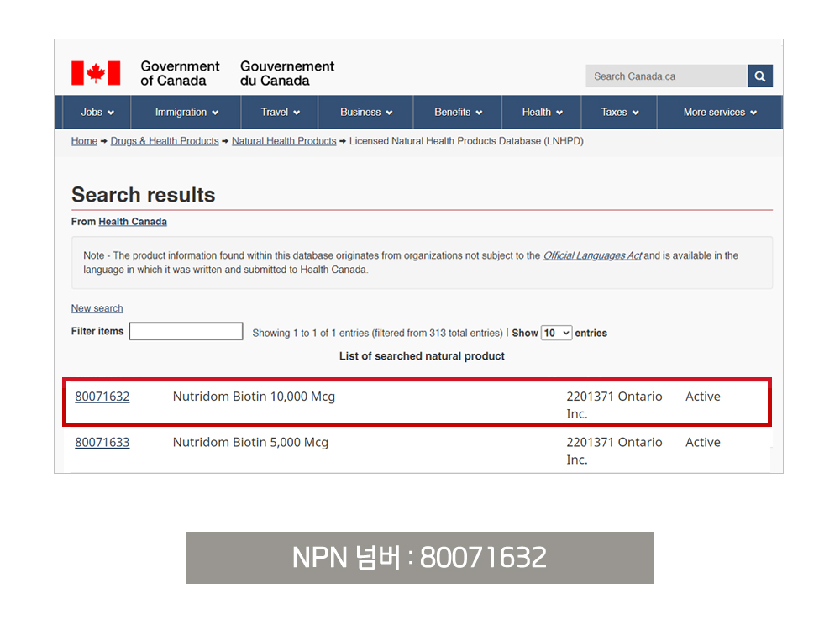Open the Jobs menu

tap(97, 113)
